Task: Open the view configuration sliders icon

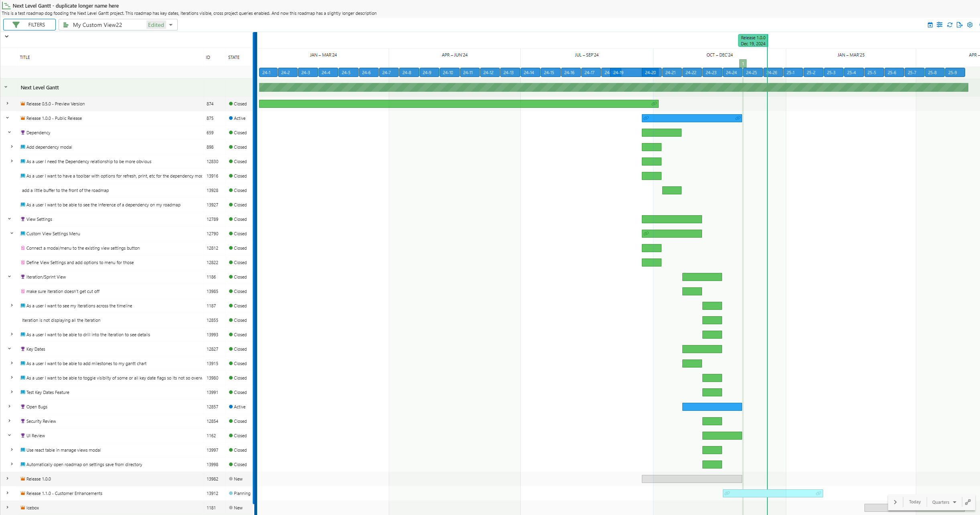Action: click(x=939, y=24)
